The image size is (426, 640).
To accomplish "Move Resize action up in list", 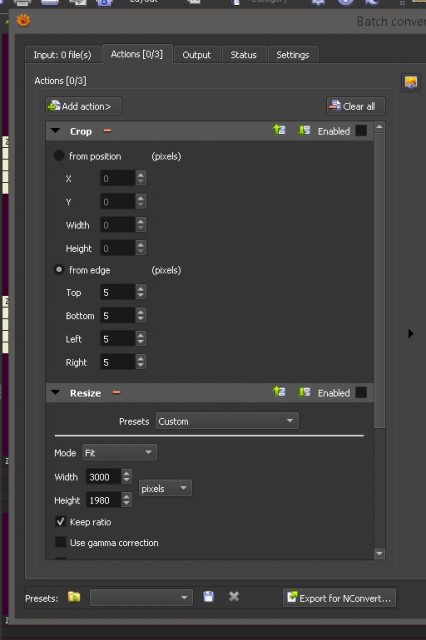I will coord(279,392).
